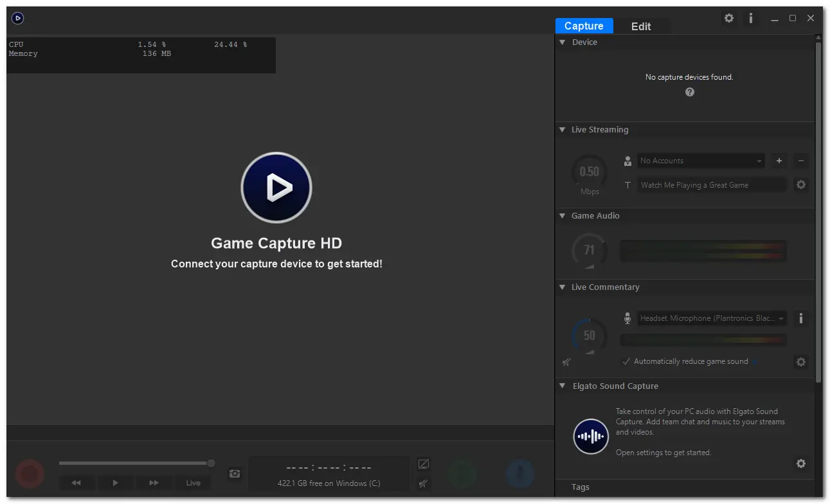Click the Tags section header
The height and width of the screenshot is (504, 830).
coord(581,487)
